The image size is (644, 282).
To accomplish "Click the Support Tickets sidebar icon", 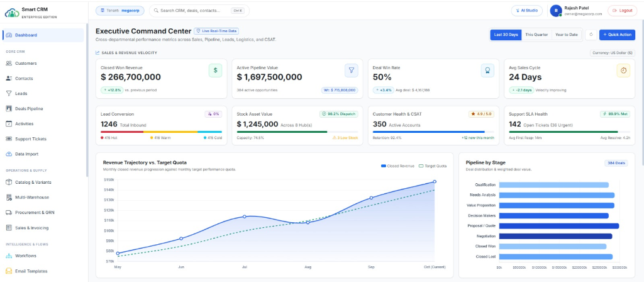I will 9,139.
